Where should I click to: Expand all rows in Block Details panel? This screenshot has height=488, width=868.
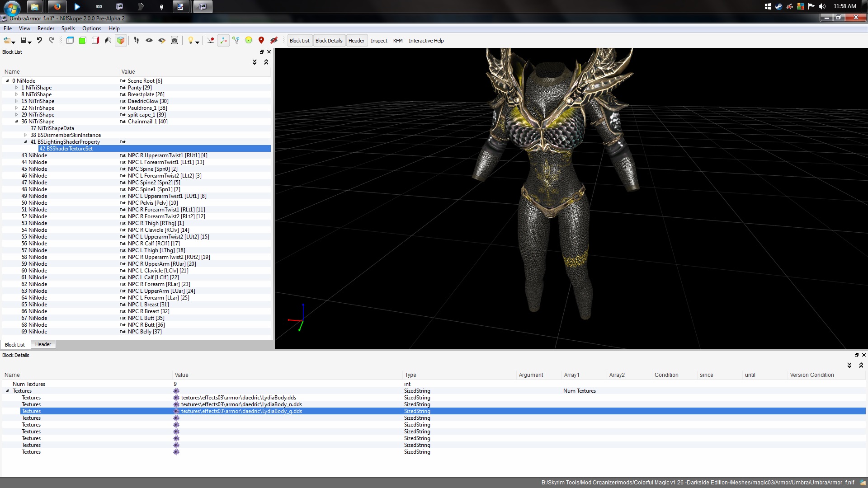(849, 365)
